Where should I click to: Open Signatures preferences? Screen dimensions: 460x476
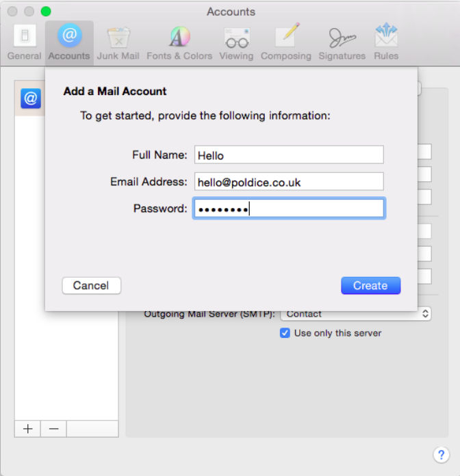[342, 42]
